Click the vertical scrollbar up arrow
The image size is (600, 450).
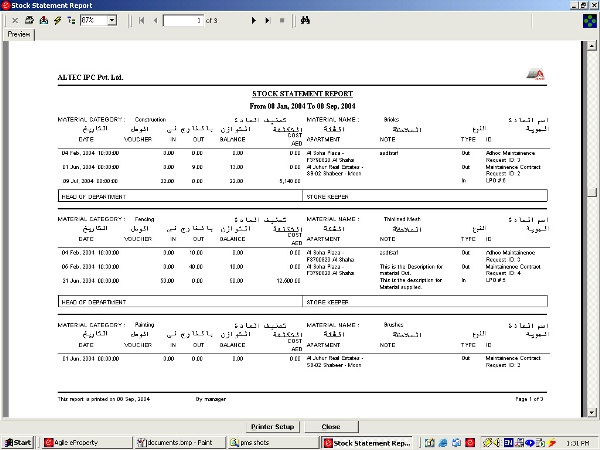click(x=592, y=46)
